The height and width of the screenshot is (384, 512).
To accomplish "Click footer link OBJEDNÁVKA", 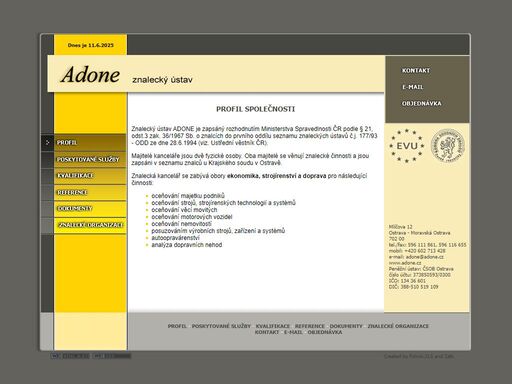I will click(325, 332).
